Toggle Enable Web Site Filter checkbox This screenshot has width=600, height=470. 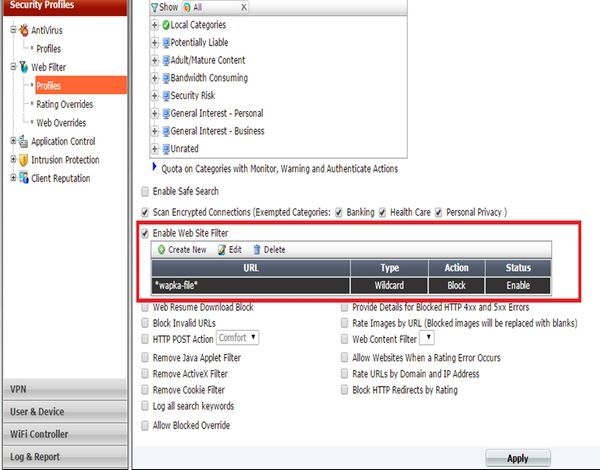145,233
